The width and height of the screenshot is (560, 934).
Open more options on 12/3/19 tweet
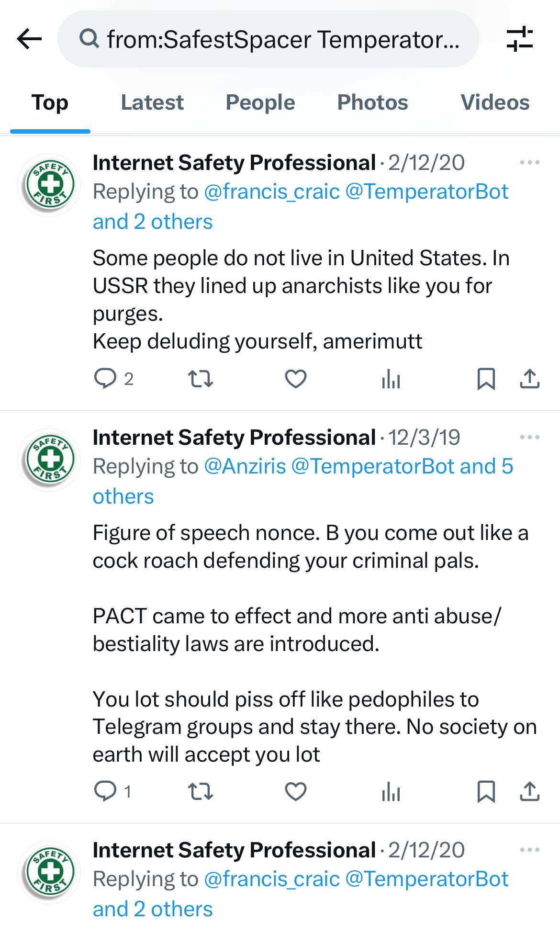point(529,438)
